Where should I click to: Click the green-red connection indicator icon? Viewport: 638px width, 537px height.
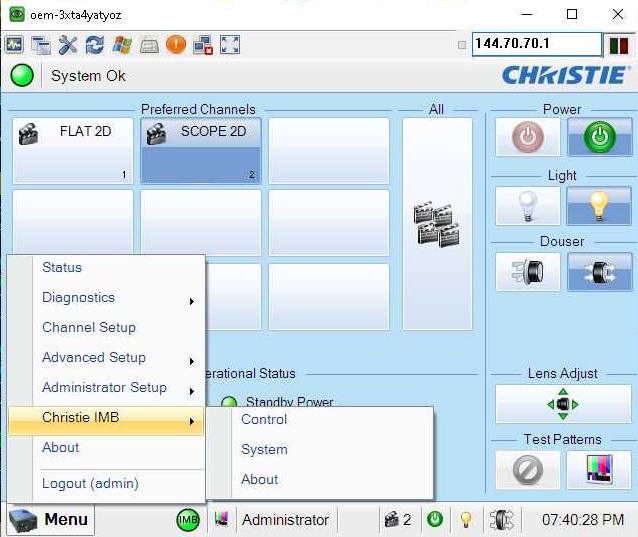click(619, 46)
